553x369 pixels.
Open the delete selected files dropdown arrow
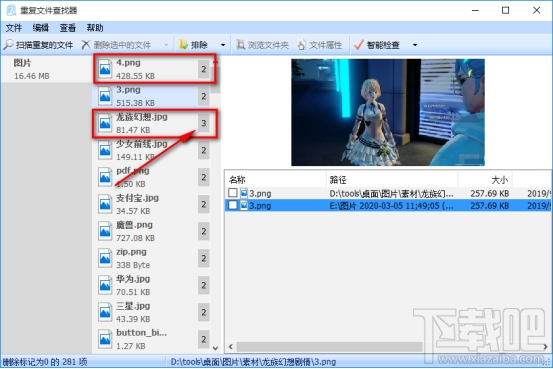(x=166, y=45)
